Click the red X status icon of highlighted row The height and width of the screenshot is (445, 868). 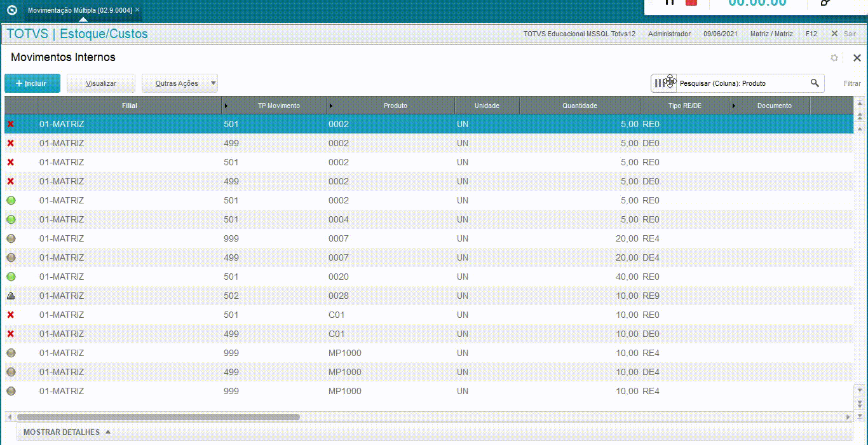pyautogui.click(x=10, y=124)
